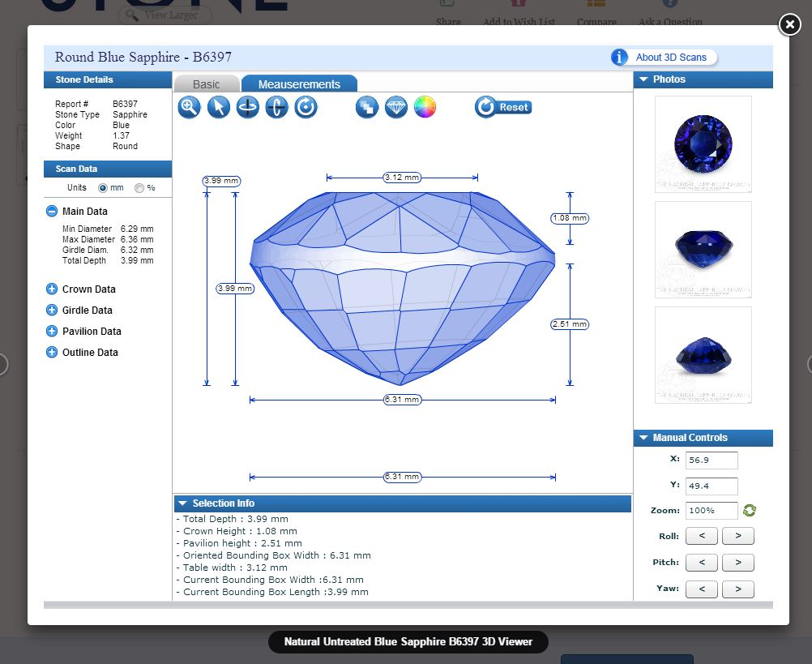The height and width of the screenshot is (664, 812).
Task: Open the About 3D Scans link
Action: pyautogui.click(x=664, y=58)
